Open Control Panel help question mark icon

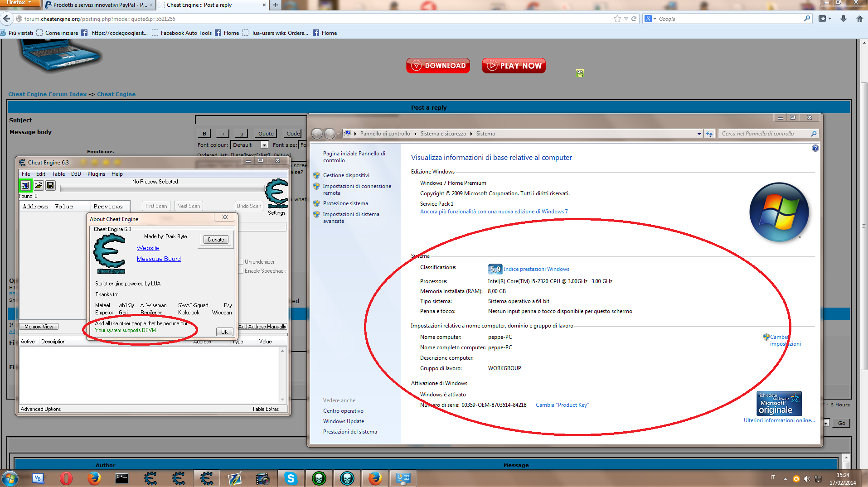[x=815, y=148]
